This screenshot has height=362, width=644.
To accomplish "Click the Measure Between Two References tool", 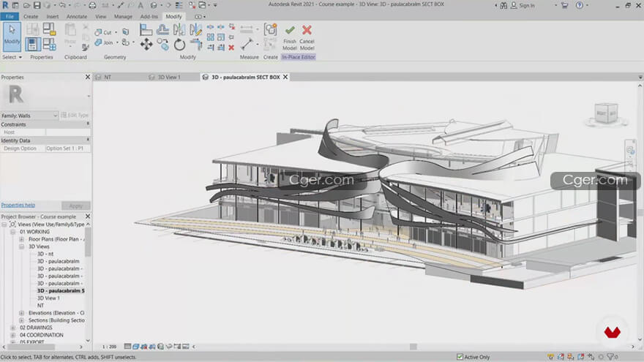I will pos(247,44).
